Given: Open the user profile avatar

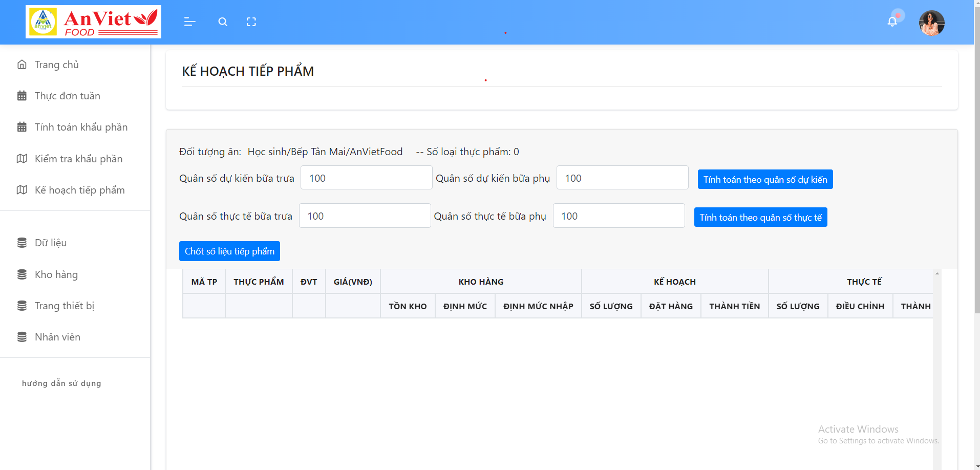Looking at the screenshot, I should coord(932,23).
